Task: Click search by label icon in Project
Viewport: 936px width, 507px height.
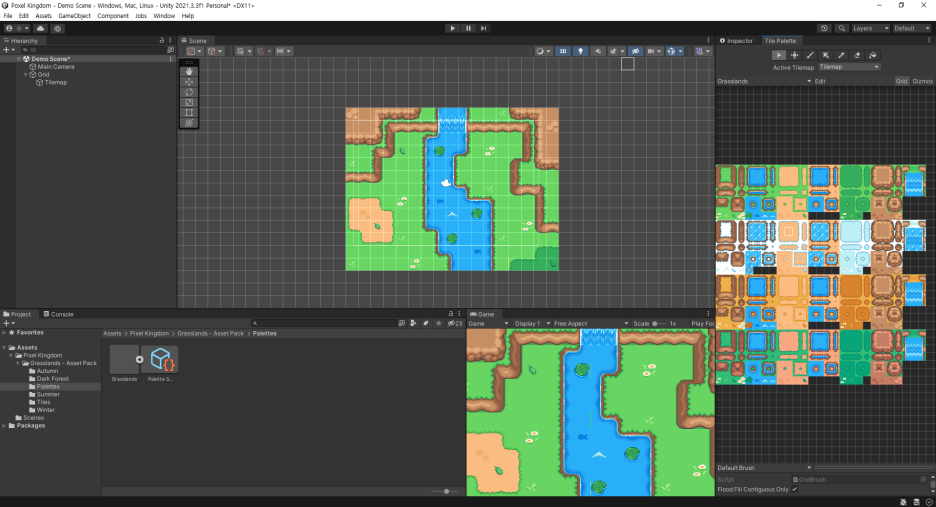Action: [x=426, y=323]
